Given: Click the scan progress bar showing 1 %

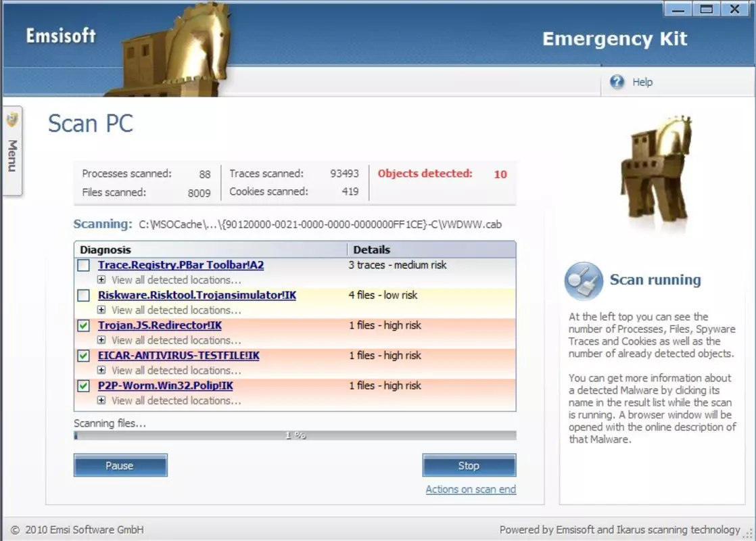Looking at the screenshot, I should pos(295,436).
